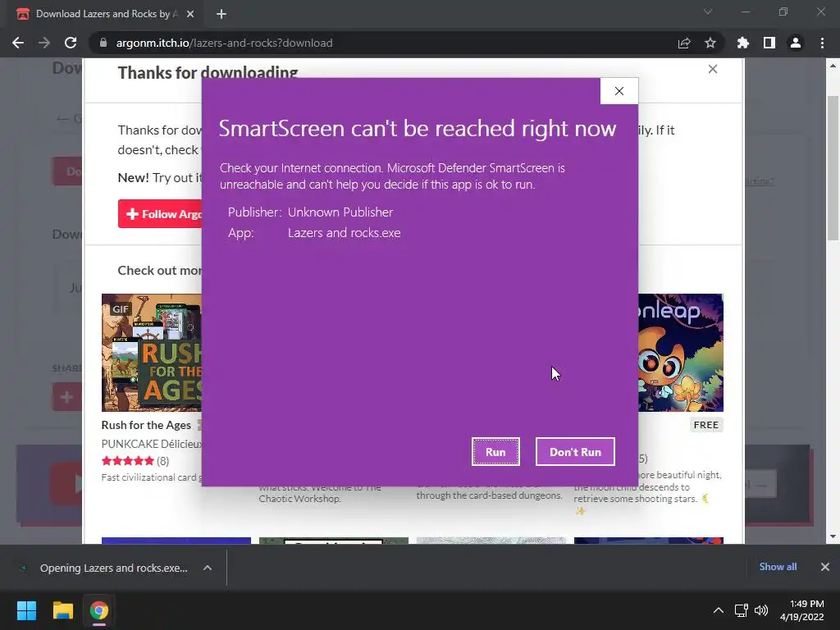
Task: Reload the current page
Action: click(x=71, y=43)
